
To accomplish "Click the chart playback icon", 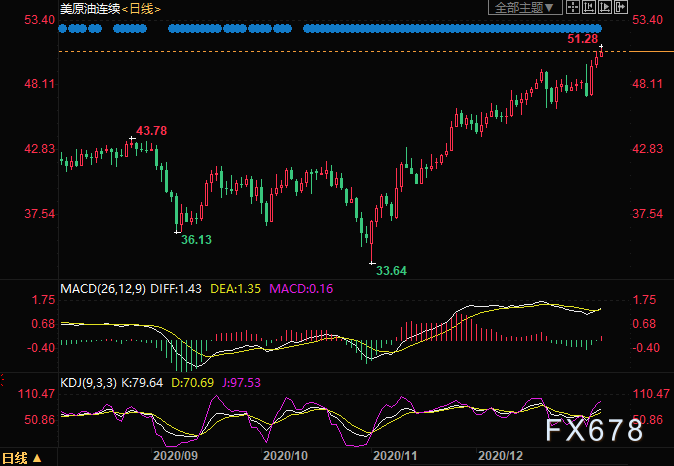I will coord(606,8).
